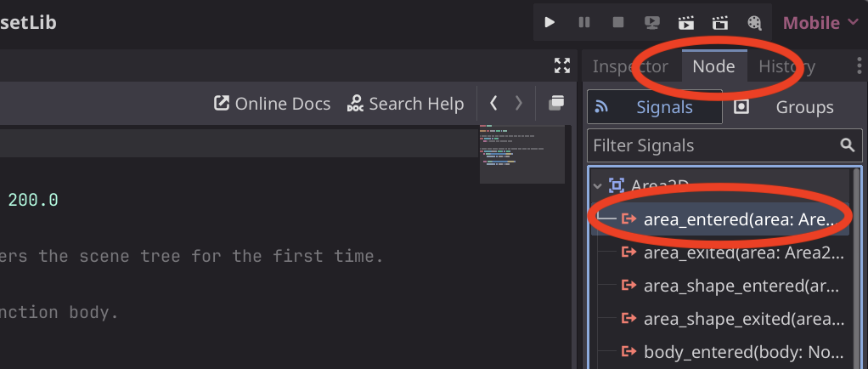Stop the running project
Screen dimensions: 868x369
(x=618, y=23)
